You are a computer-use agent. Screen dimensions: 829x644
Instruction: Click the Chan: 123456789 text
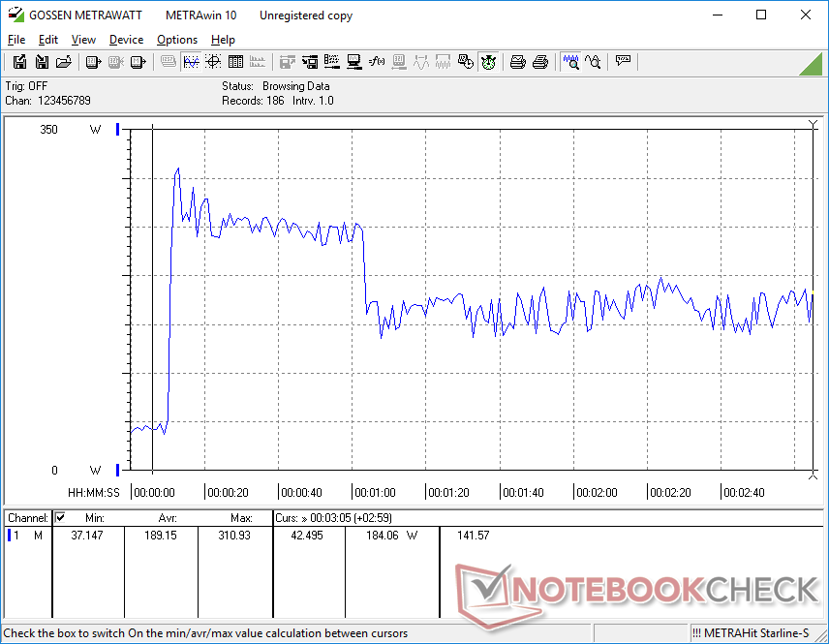pyautogui.click(x=48, y=101)
